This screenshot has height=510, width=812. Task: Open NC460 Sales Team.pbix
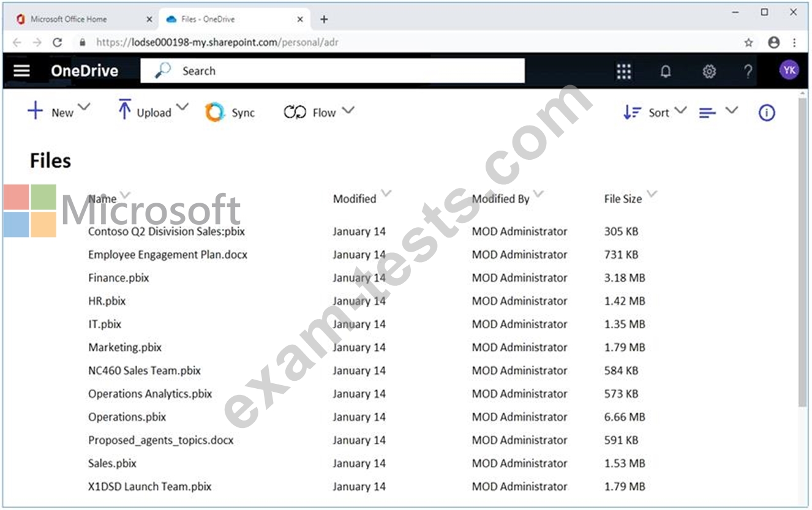click(145, 371)
